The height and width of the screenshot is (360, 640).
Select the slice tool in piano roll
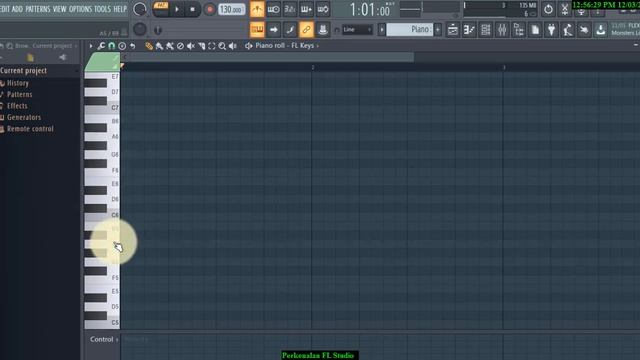tap(201, 46)
